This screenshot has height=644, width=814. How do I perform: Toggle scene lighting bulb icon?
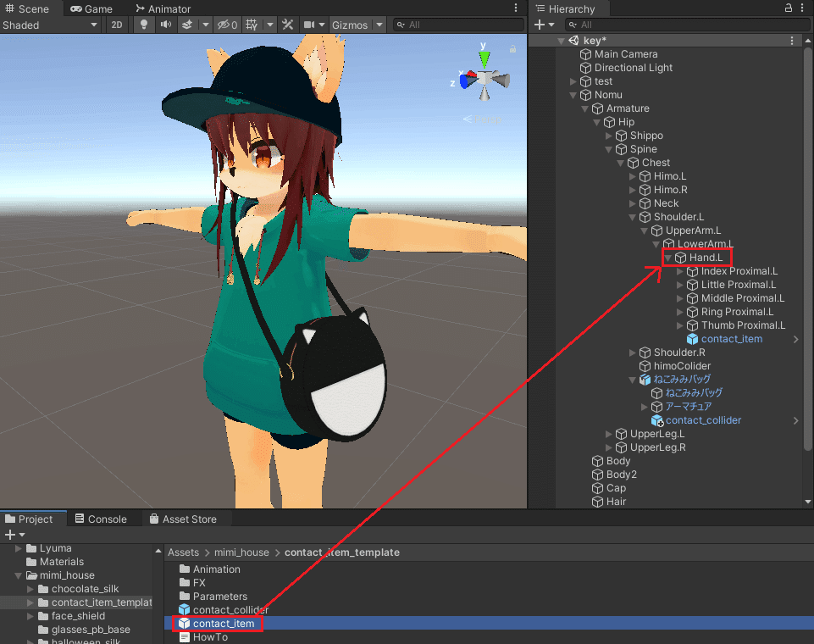(x=144, y=25)
